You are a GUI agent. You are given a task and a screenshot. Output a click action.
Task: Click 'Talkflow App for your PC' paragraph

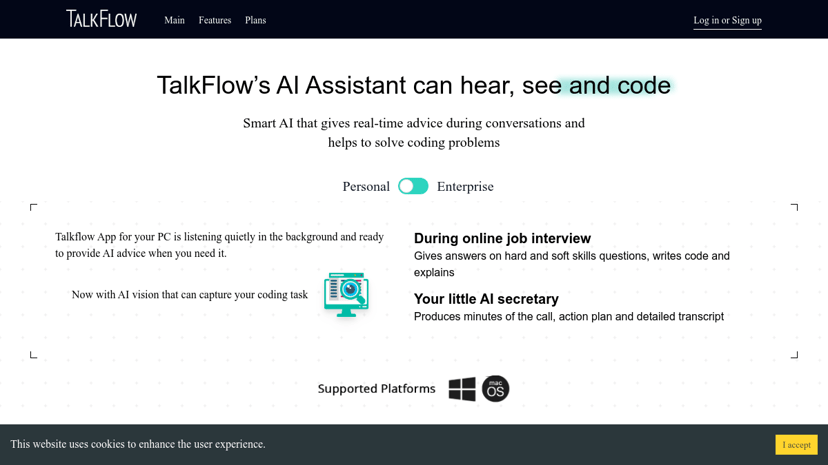219,245
